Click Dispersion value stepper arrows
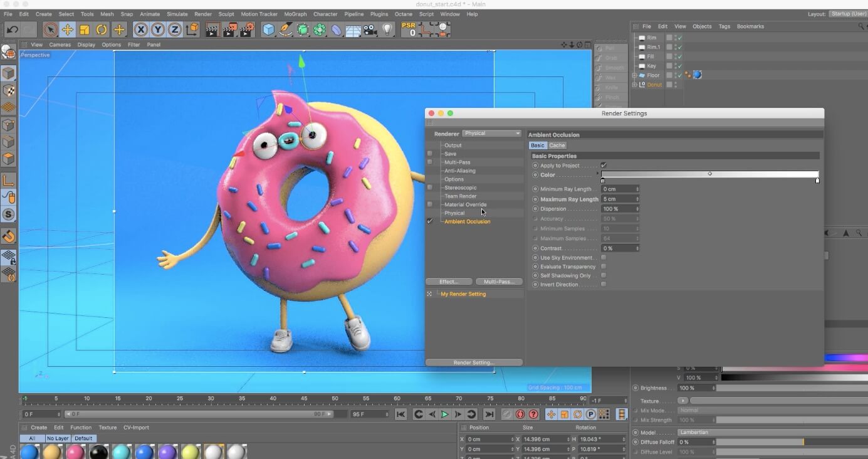Viewport: 868px width, 459px height. click(637, 209)
